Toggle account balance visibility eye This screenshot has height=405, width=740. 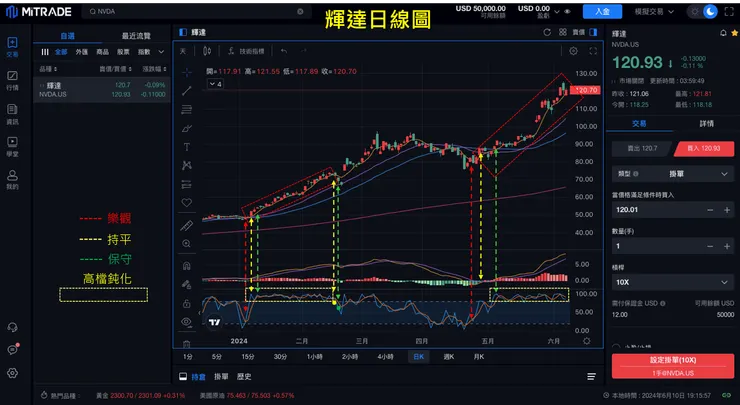567,11
